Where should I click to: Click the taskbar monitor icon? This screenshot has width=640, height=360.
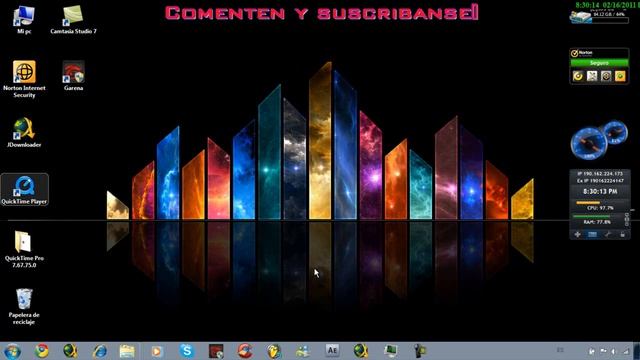[x=390, y=351]
